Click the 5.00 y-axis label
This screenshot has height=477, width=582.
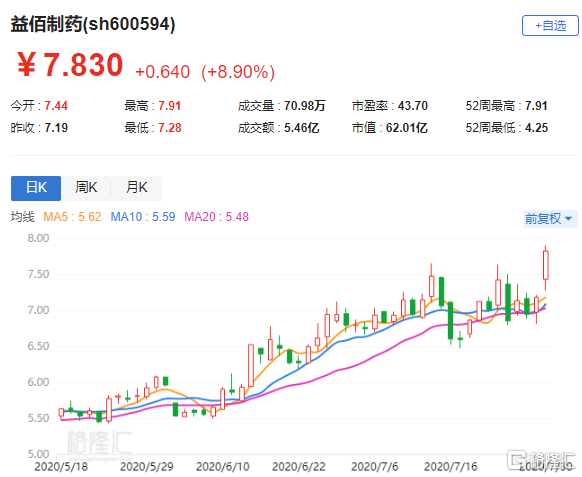tap(38, 454)
